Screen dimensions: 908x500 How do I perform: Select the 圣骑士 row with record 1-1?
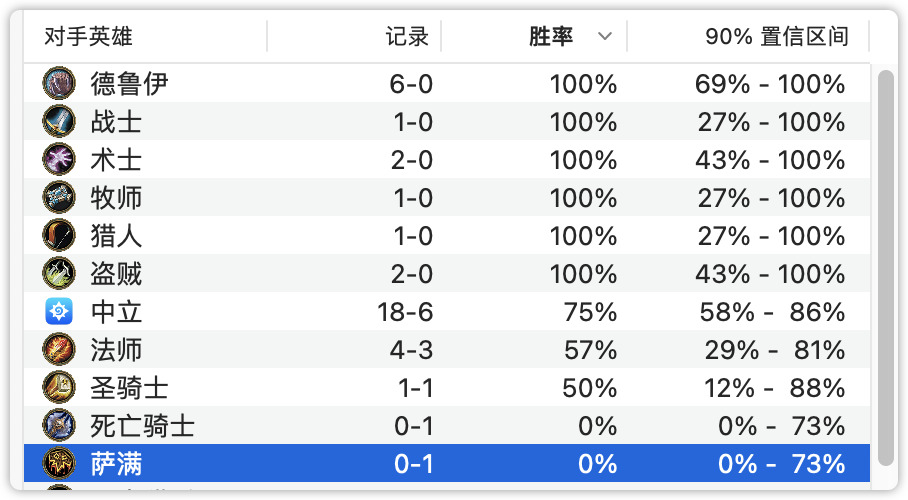click(446, 388)
